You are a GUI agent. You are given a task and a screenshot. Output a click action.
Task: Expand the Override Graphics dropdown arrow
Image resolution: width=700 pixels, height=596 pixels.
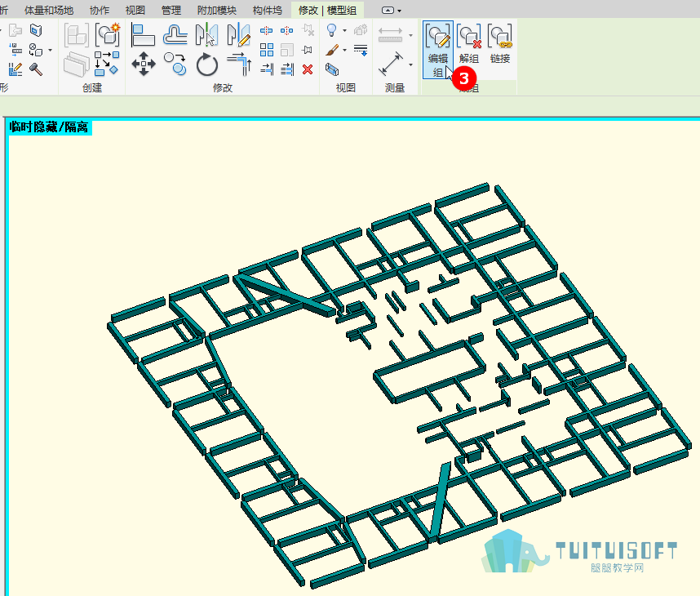(x=344, y=50)
